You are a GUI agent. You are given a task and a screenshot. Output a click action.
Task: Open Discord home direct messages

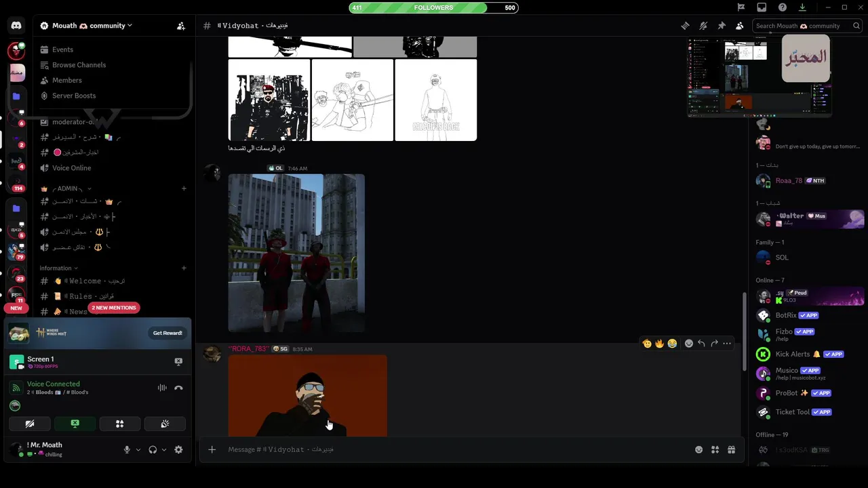click(16, 26)
